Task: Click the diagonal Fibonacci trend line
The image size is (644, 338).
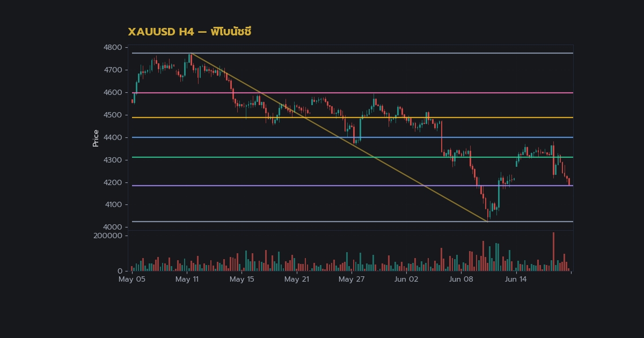Action: (339, 137)
